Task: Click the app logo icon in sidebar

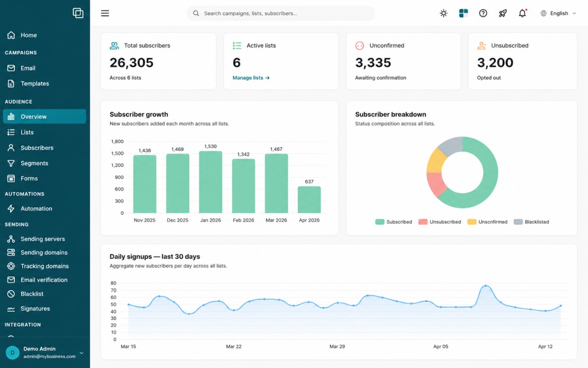Action: (x=78, y=13)
